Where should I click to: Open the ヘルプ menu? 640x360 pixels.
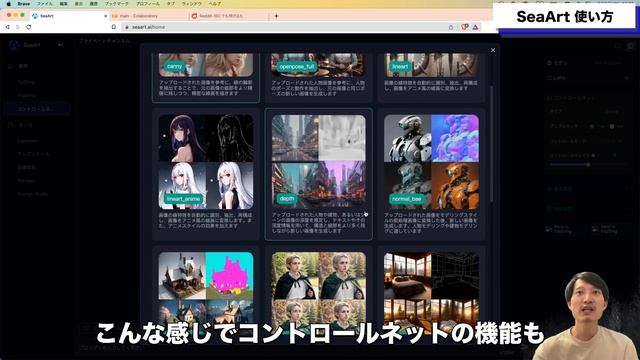pos(215,4)
